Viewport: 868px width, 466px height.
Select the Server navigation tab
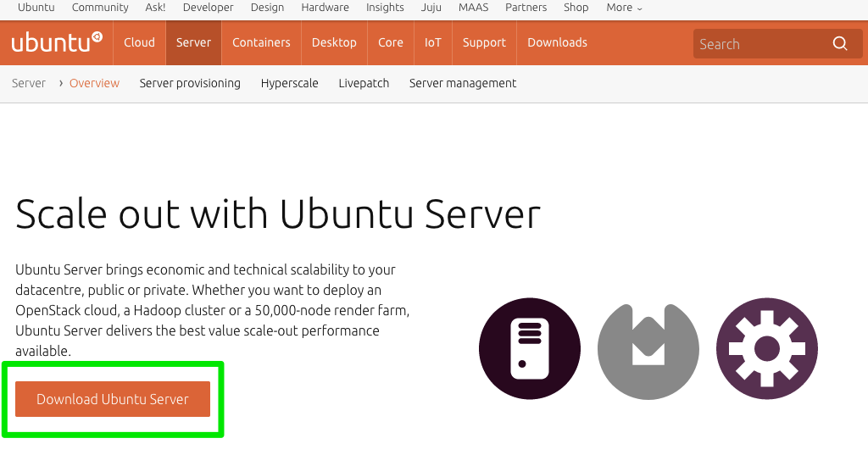click(x=193, y=42)
